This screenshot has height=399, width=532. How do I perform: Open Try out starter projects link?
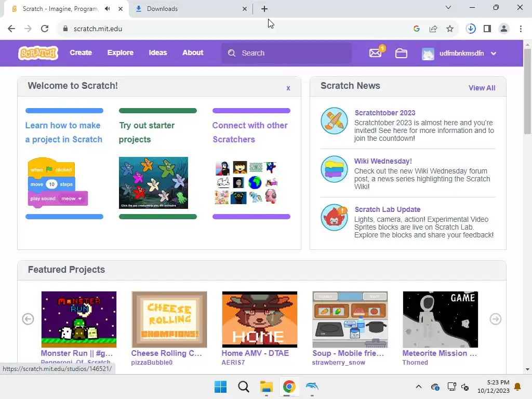[147, 132]
